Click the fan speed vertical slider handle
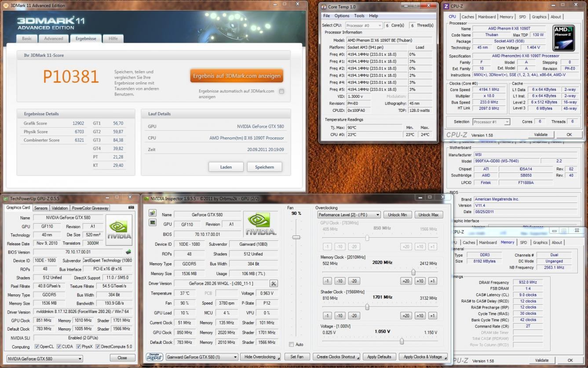 point(296,237)
